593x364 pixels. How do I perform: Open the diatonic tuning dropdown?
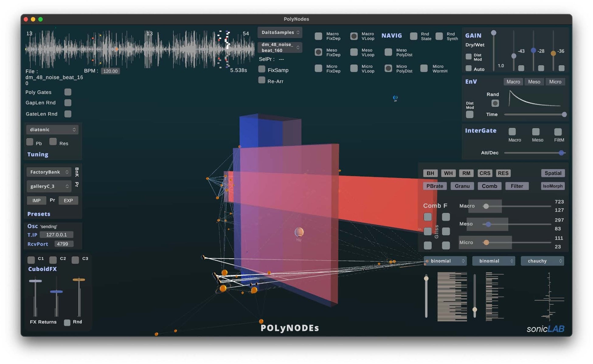[52, 130]
